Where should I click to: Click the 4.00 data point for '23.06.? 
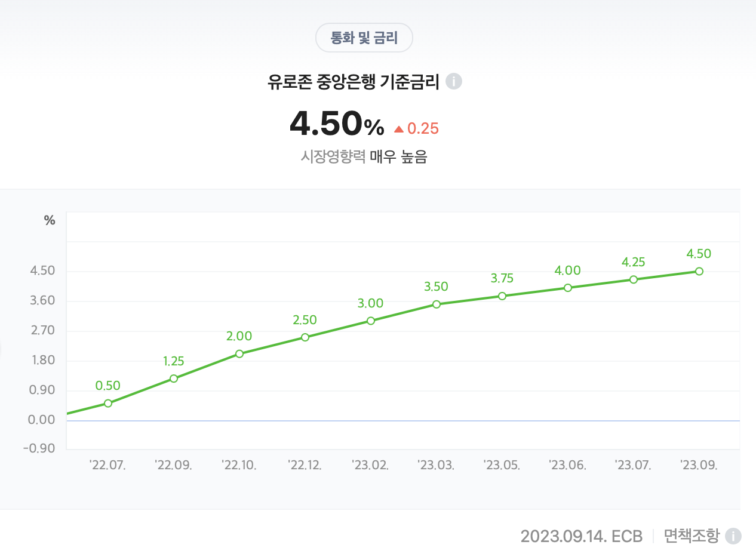pos(568,288)
